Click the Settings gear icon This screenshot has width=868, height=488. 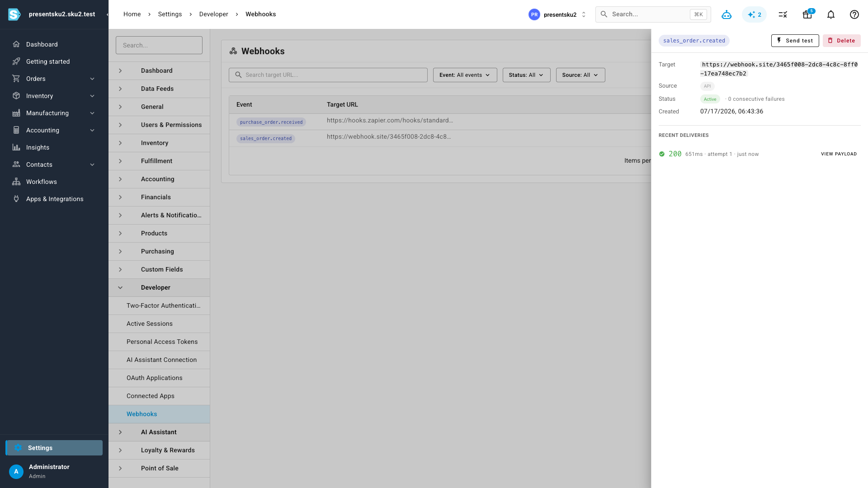(18, 448)
